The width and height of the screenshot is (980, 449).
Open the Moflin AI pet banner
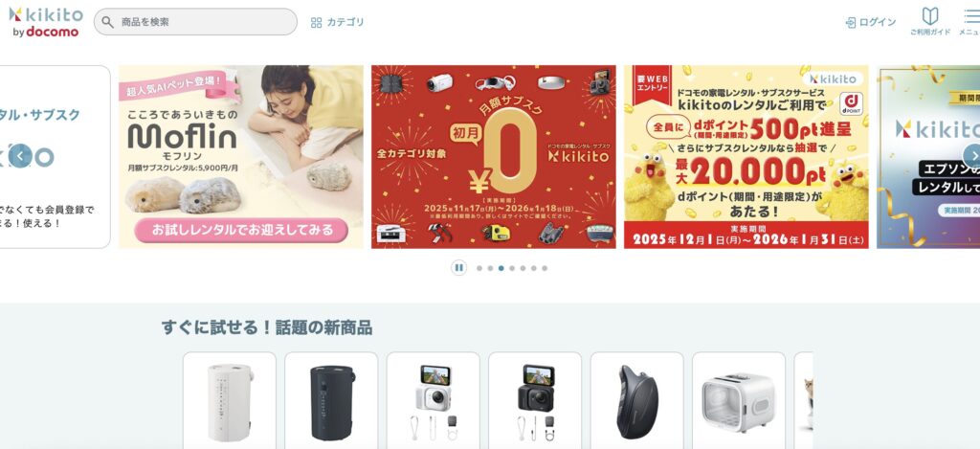(240, 156)
